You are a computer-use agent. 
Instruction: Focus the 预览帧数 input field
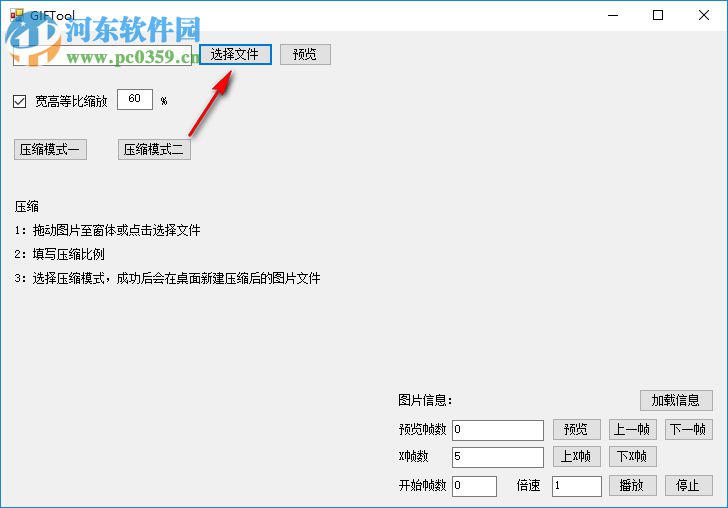[x=498, y=430]
